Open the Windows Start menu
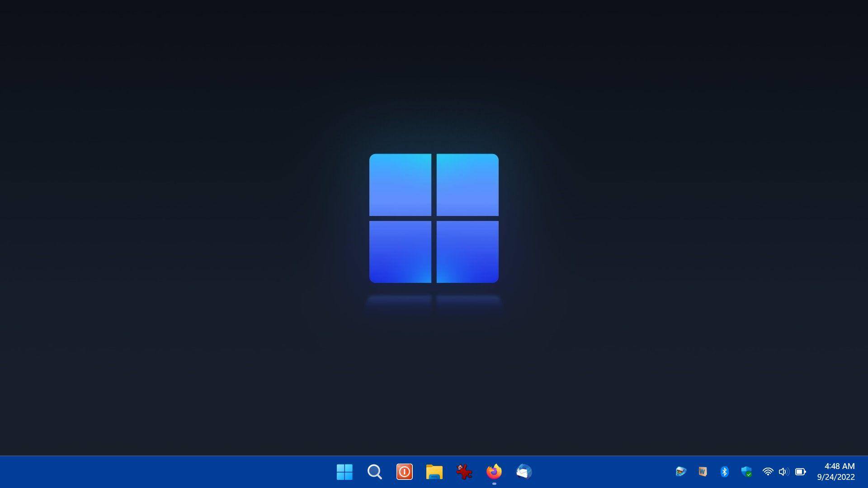 344,472
